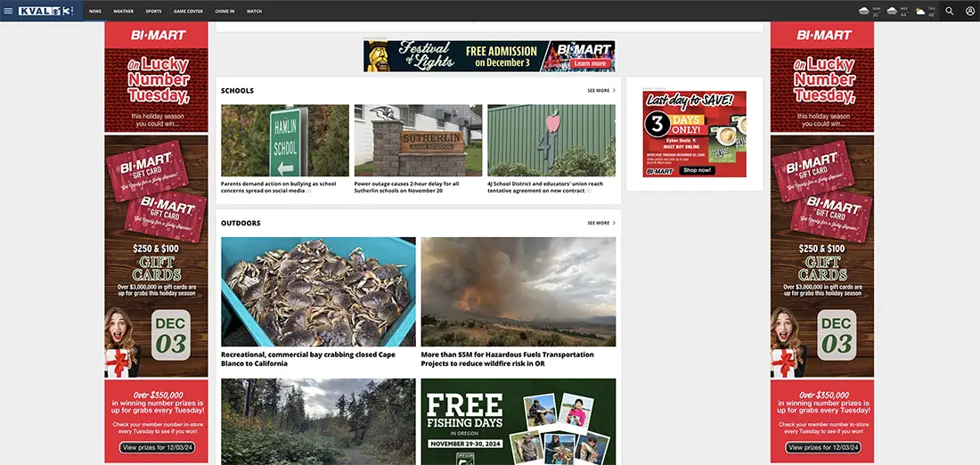Click View prizes for 12/03/24 in right ad
980x465 pixels.
pyautogui.click(x=823, y=447)
